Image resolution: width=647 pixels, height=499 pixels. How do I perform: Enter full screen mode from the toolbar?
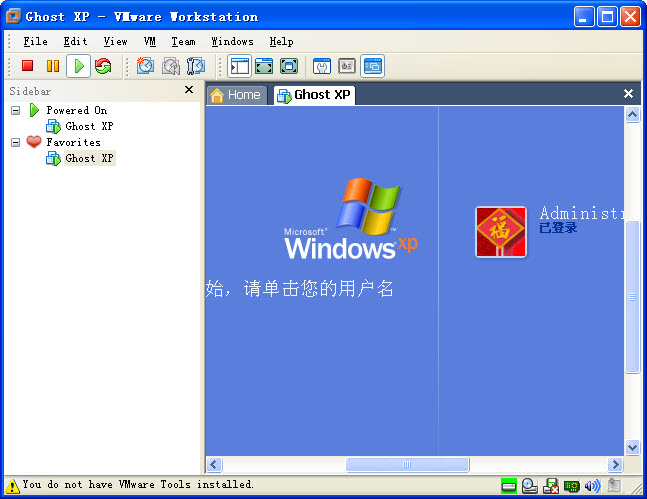(289, 66)
